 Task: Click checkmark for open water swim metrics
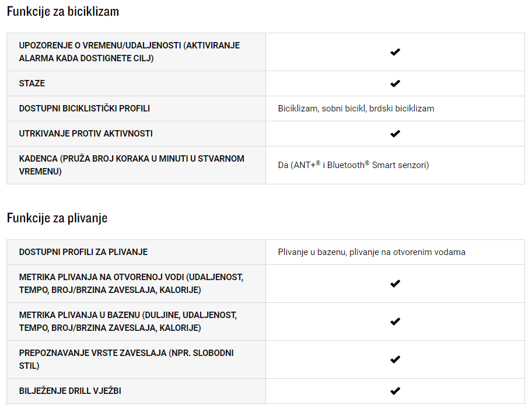pyautogui.click(x=395, y=284)
